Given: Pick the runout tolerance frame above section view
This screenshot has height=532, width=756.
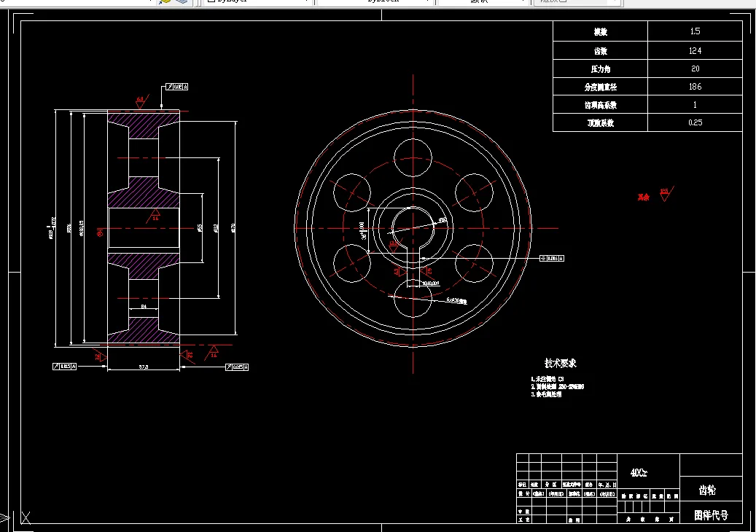Looking at the screenshot, I should click(177, 87).
